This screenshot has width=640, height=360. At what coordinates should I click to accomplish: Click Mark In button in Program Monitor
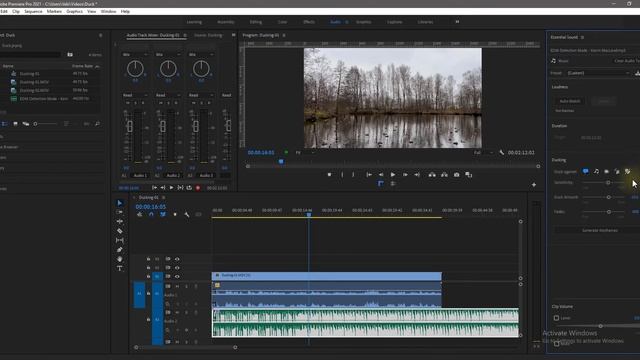pyautogui.click(x=342, y=175)
